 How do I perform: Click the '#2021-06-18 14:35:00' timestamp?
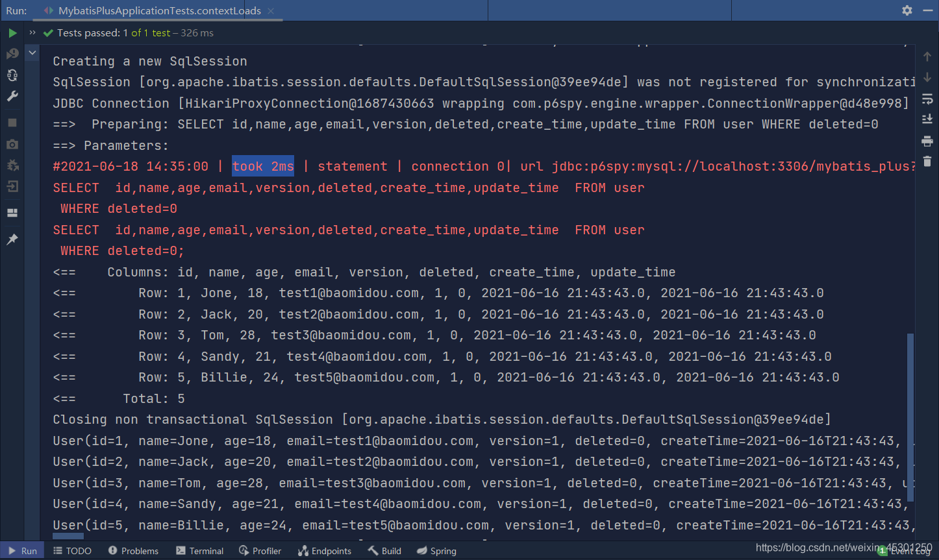point(131,167)
